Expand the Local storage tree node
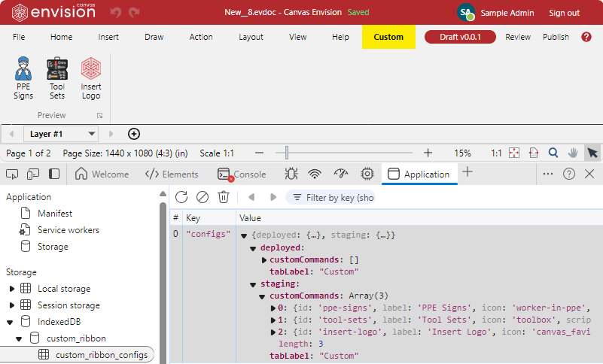The width and height of the screenshot is (603, 364). 12,289
